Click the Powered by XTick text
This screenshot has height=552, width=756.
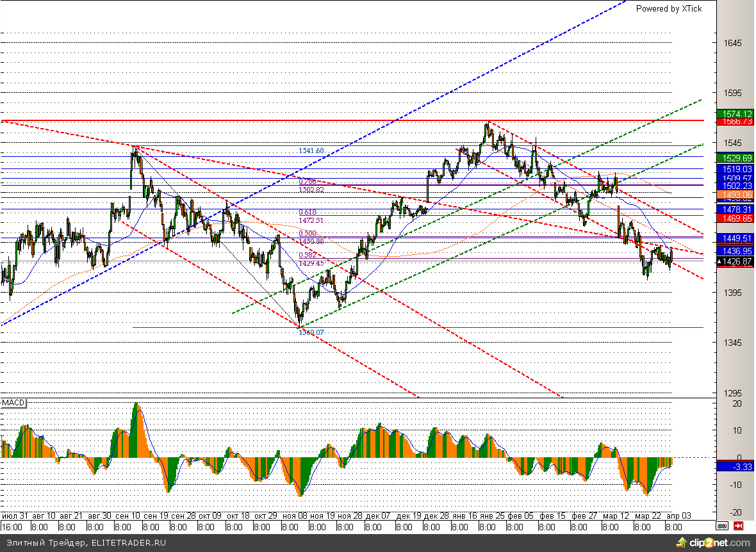668,8
